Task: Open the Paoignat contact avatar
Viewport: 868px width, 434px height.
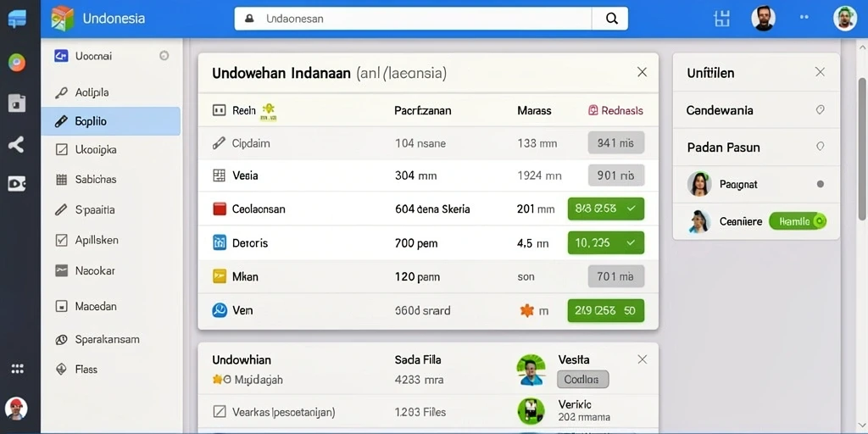Action: (x=699, y=184)
